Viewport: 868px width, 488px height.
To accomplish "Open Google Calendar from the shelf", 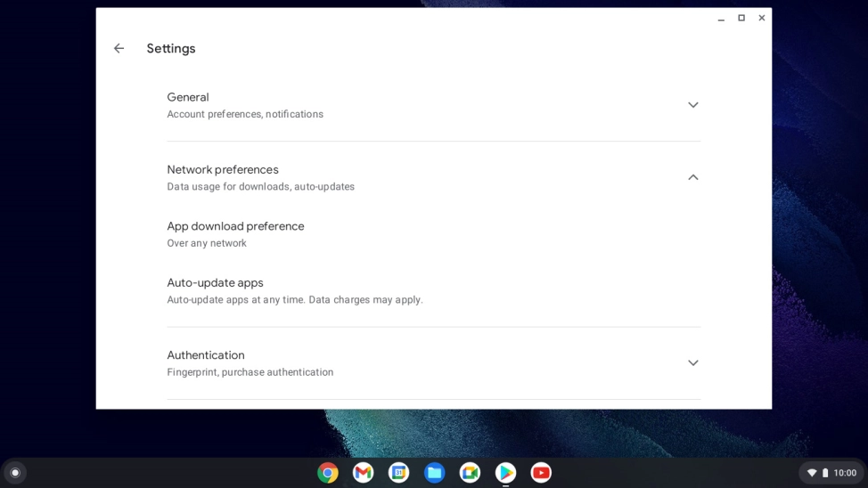I will coord(398,473).
